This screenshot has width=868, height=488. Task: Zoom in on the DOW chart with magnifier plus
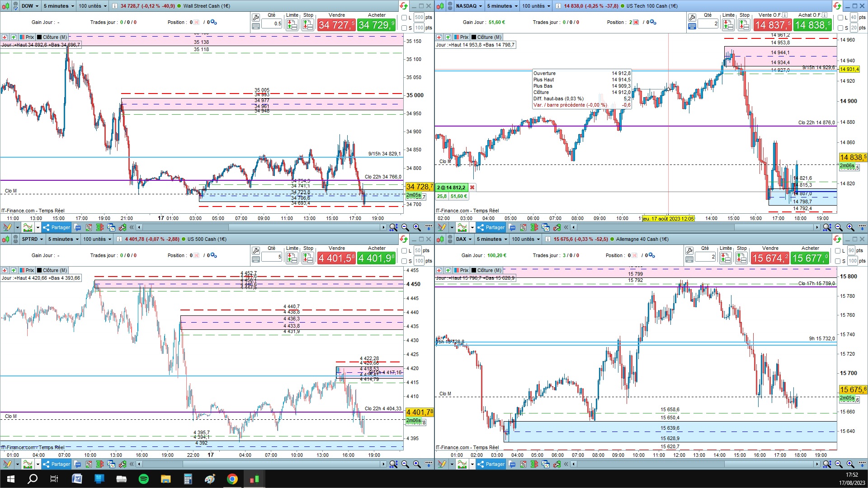(x=416, y=227)
